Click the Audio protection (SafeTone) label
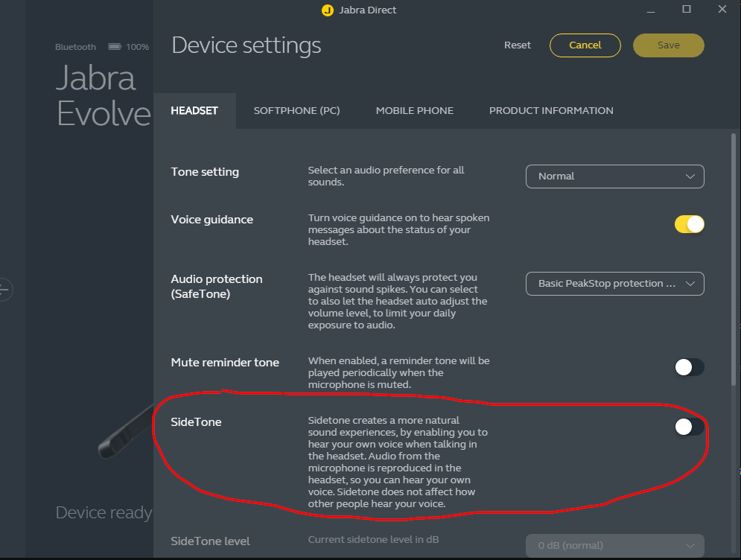The width and height of the screenshot is (741, 560). point(217,287)
